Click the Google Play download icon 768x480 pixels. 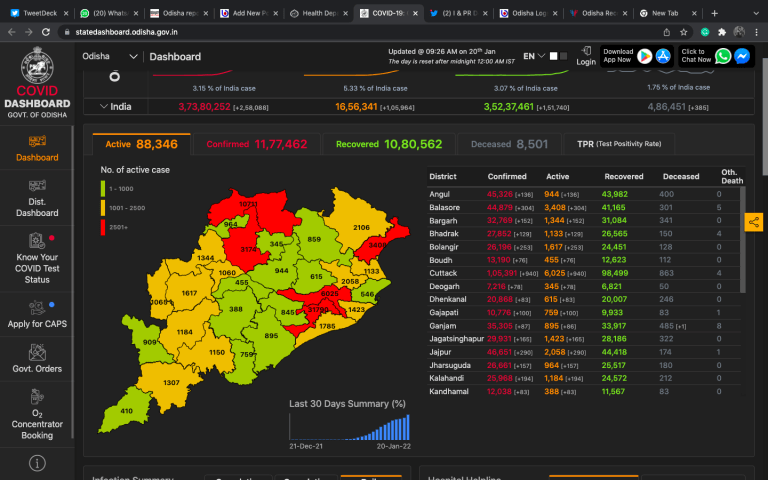click(645, 57)
